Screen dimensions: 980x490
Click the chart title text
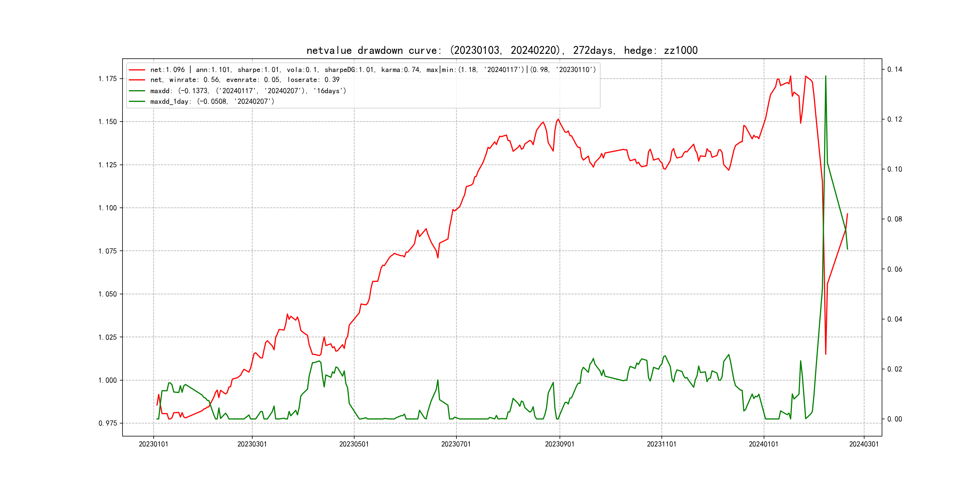click(502, 50)
